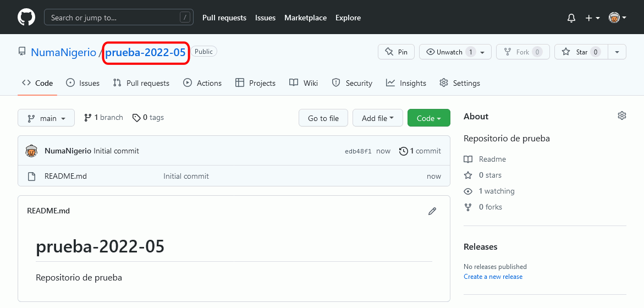Open the Security tab
This screenshot has height=308, width=644.
pyautogui.click(x=352, y=83)
